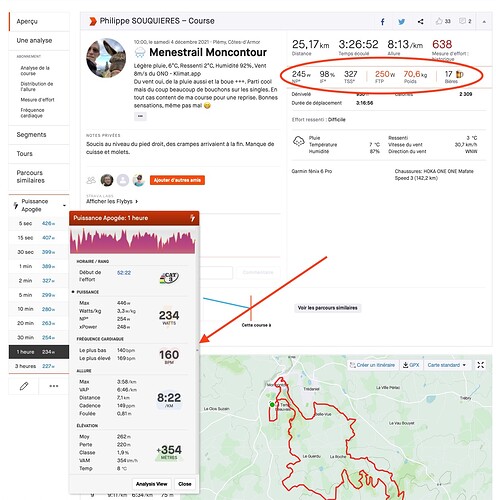Click Ajouter d'autres amis button
This screenshot has height=500, width=496.
coord(177,180)
